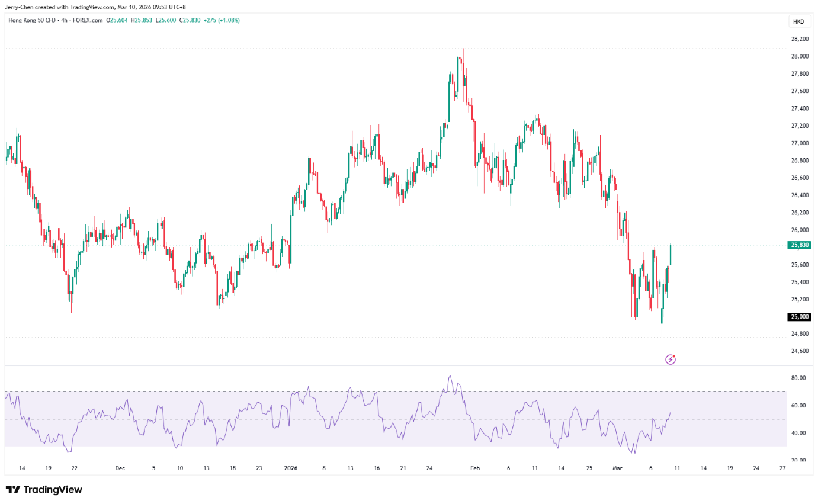Click the black 25,000 horizontal line label

[x=799, y=317]
